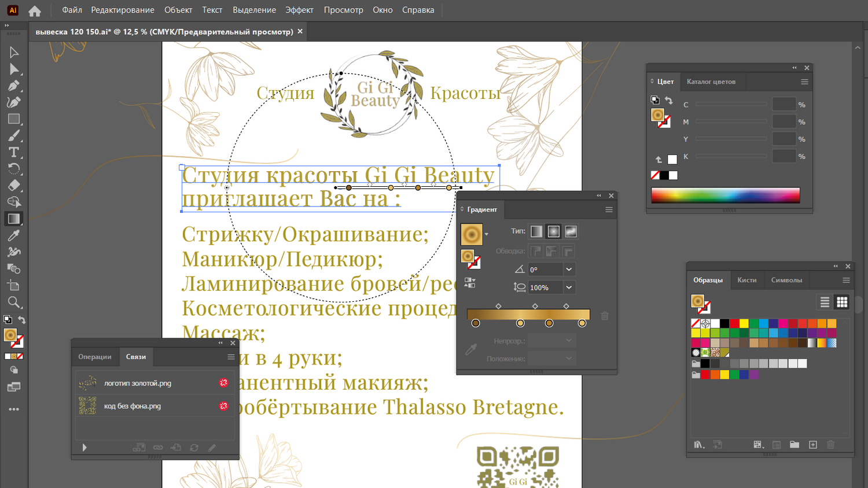Viewport: 868px width, 488px height.
Task: Select the Type tool
Action: click(x=14, y=152)
